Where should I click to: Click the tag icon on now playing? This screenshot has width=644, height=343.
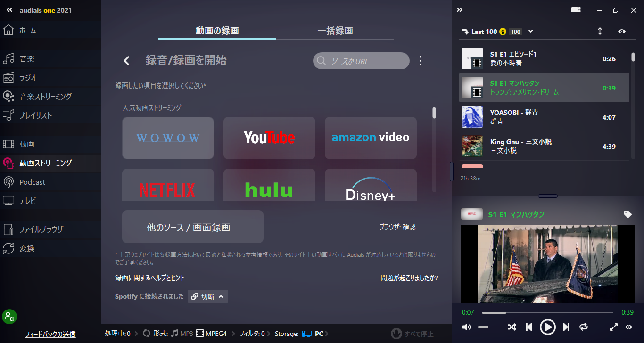[x=627, y=214]
